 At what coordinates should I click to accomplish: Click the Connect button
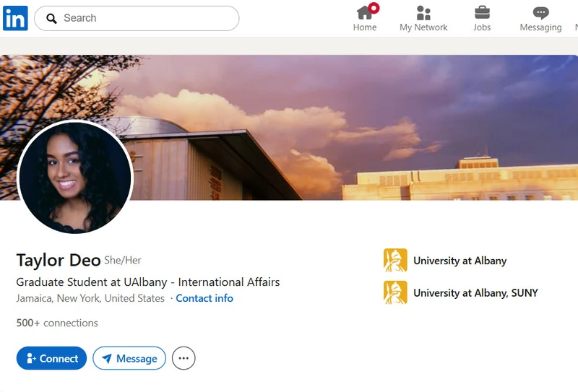click(x=51, y=358)
